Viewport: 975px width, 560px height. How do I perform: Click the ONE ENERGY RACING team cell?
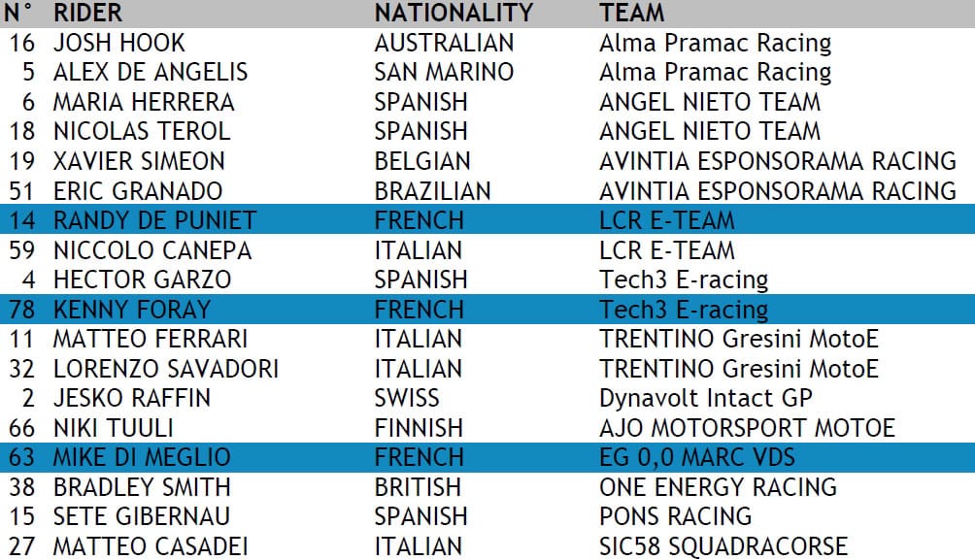pos(718,487)
